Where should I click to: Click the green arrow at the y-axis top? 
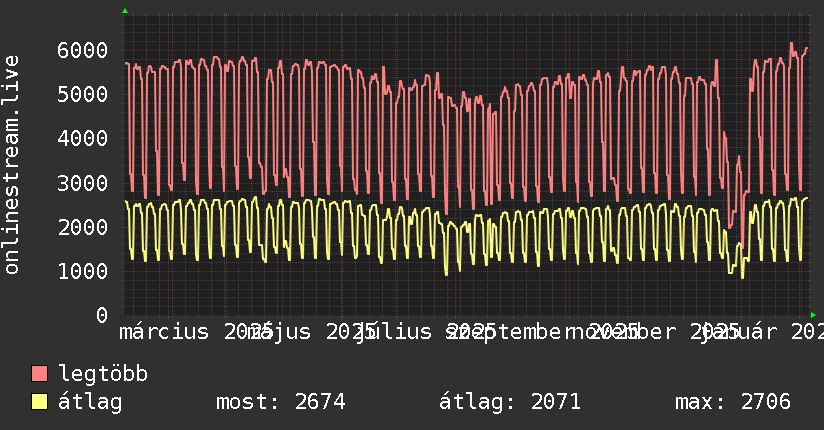[x=125, y=11]
